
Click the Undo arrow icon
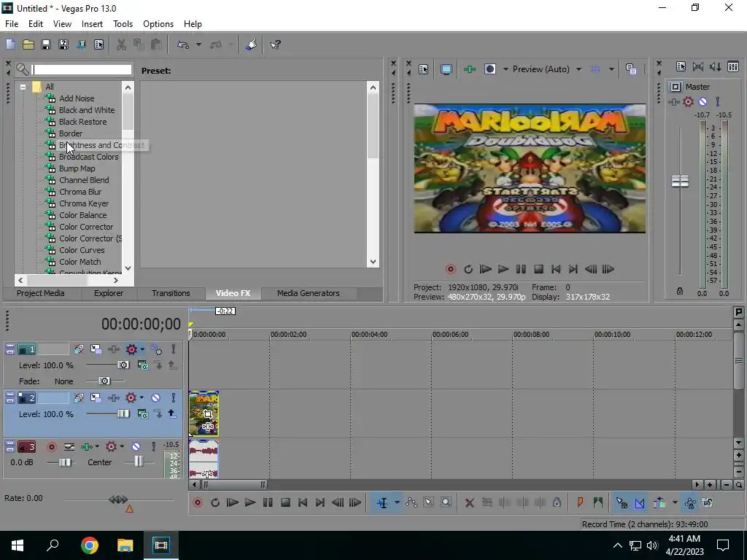point(183,44)
